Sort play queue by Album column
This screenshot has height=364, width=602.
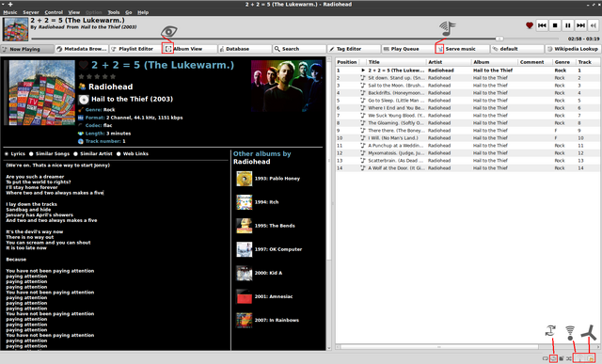click(495, 62)
